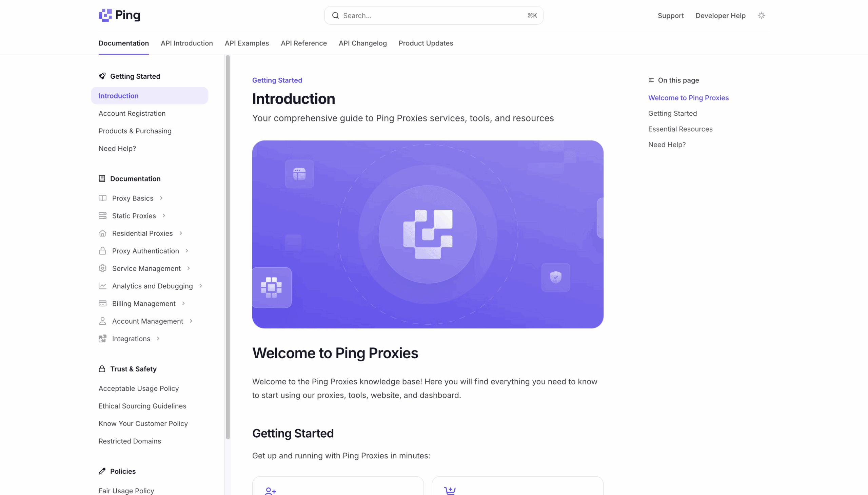This screenshot has width=868, height=495.
Task: Click the Static Proxies server icon
Action: click(102, 216)
